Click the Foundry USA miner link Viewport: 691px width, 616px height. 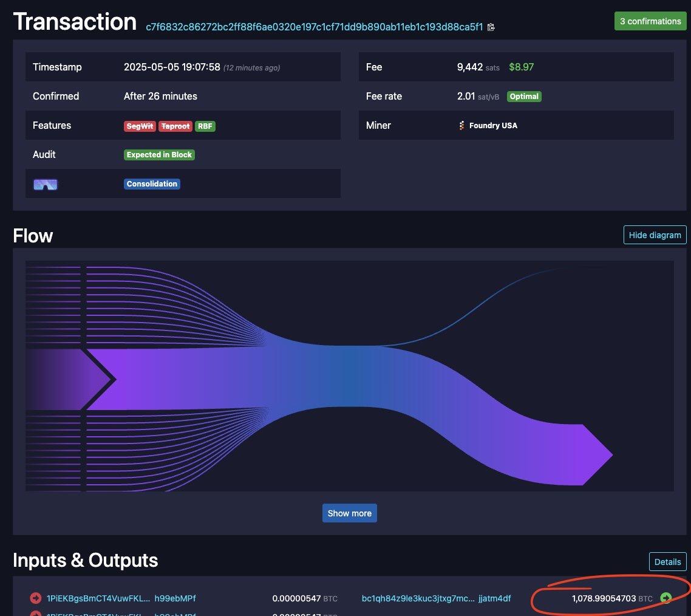[x=488, y=126]
